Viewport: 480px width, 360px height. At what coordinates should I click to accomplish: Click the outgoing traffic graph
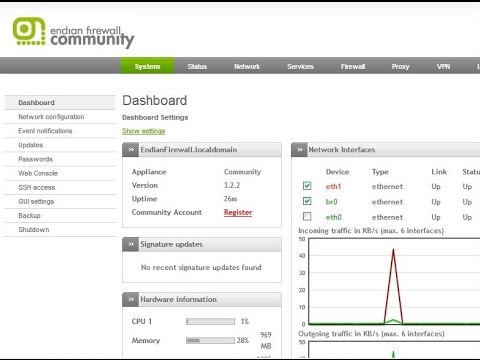pyautogui.click(x=394, y=349)
